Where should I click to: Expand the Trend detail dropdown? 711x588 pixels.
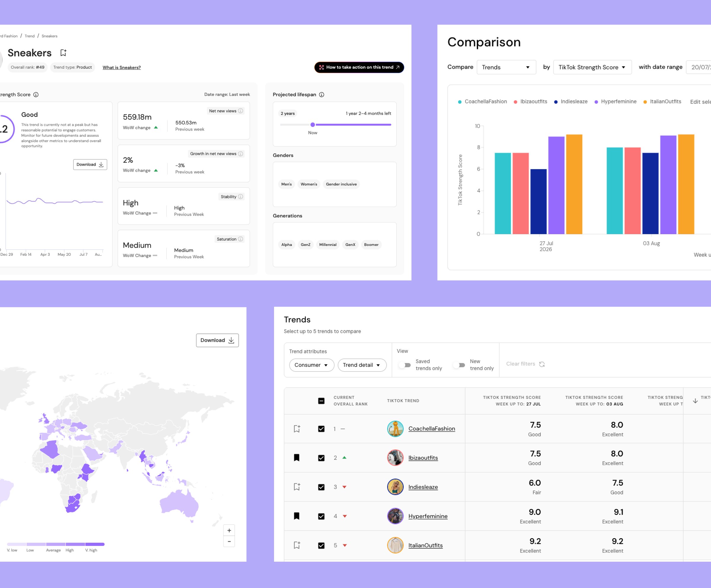362,365
